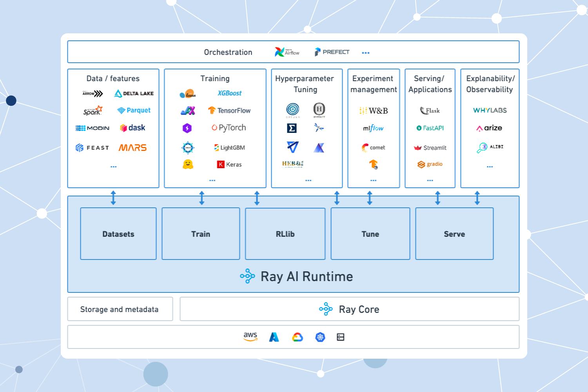Click the FastAPI logo
Screen dimensions: 588x392
(x=430, y=128)
